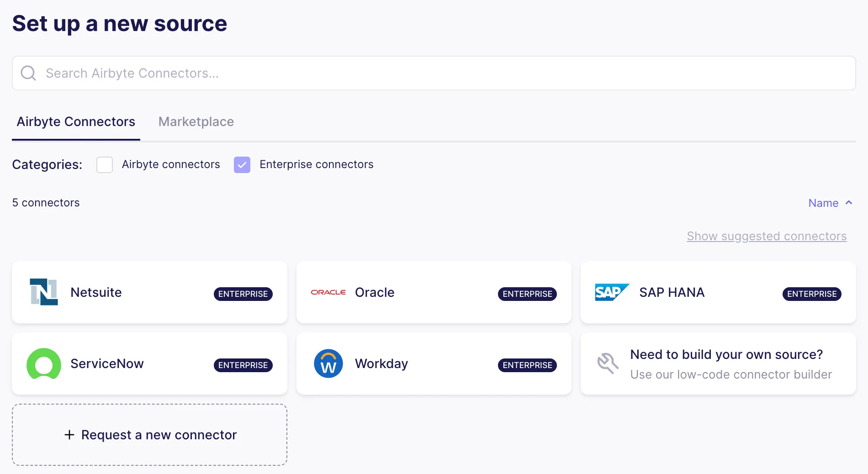Switch to the Airbyte Connectors tab
This screenshot has width=868, height=474.
(76, 122)
